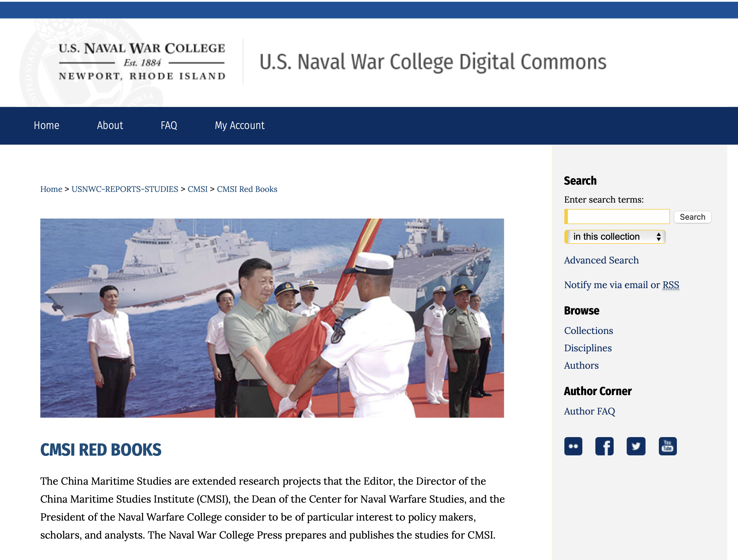Viewport: 738px width, 560px height.
Task: Click the USNWC-REPORTS-STUDIES breadcrumb
Action: click(125, 189)
